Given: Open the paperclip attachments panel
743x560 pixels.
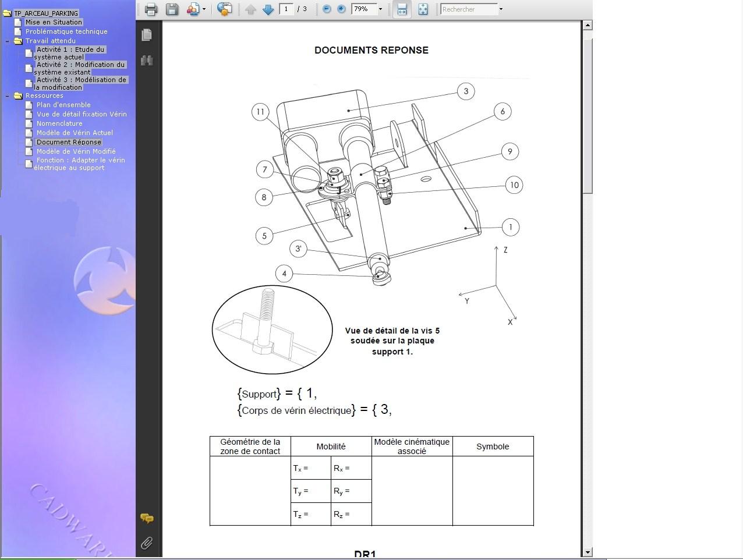Looking at the screenshot, I should coord(147,543).
